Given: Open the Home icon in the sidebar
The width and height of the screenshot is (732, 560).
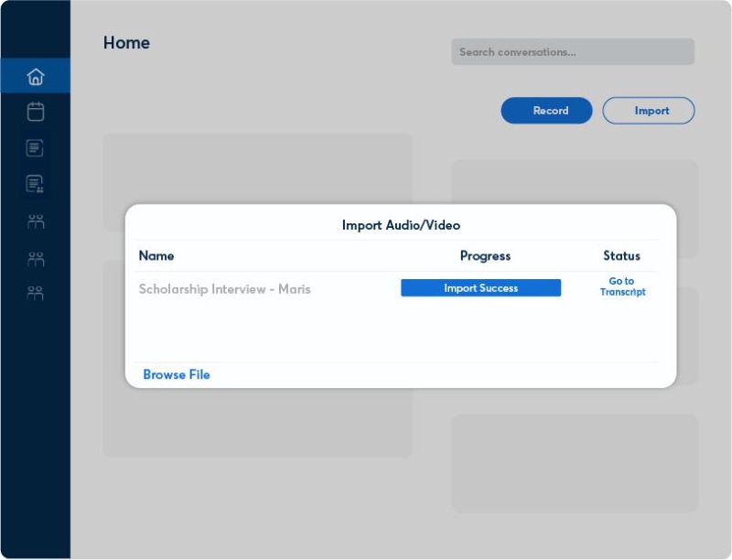Looking at the screenshot, I should tap(36, 76).
